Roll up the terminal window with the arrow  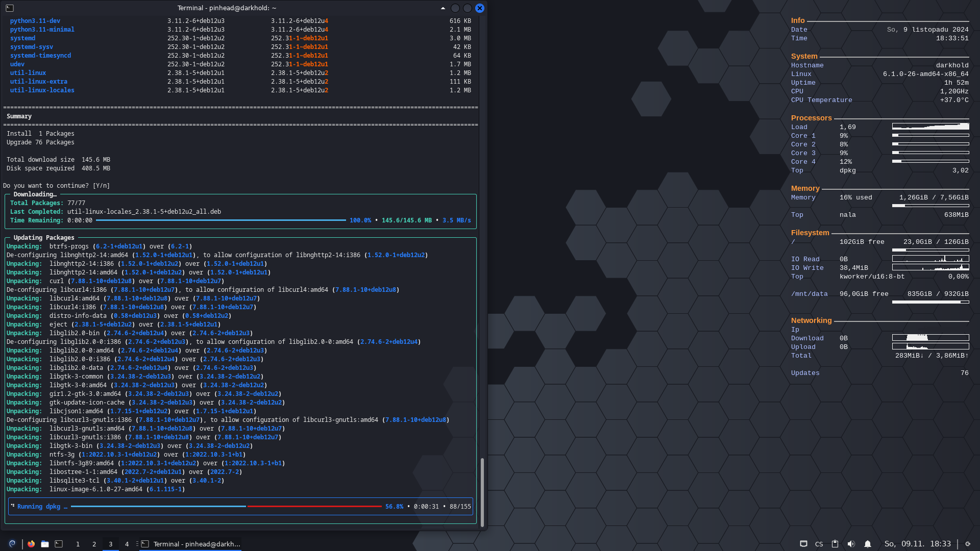click(443, 8)
